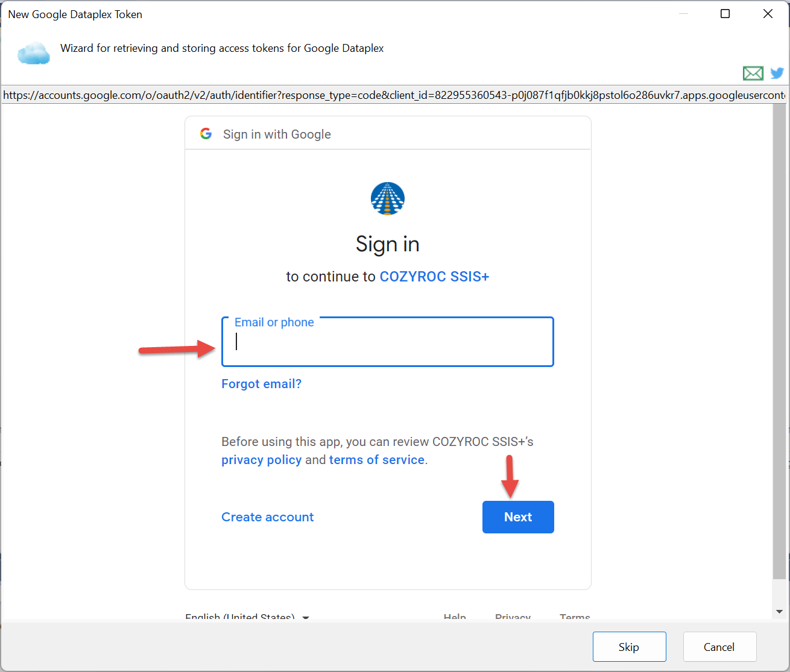Follow the COZYROC SSIS+ link

coord(434,277)
